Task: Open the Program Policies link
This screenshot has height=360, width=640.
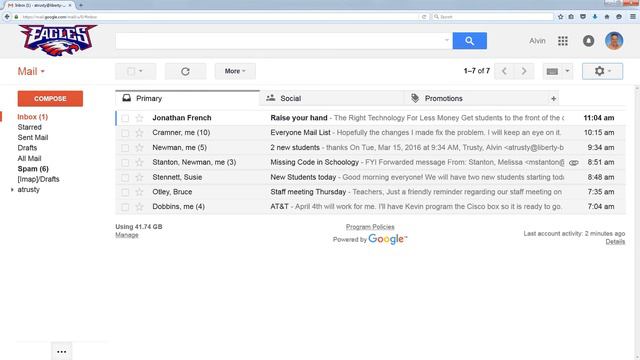Action: pyautogui.click(x=370, y=227)
